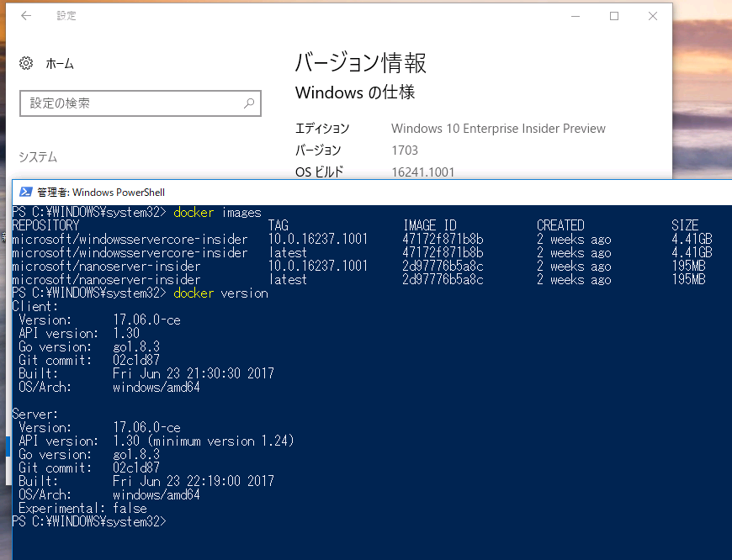Click the back arrow in the Settings window
The image size is (732, 560).
25,15
